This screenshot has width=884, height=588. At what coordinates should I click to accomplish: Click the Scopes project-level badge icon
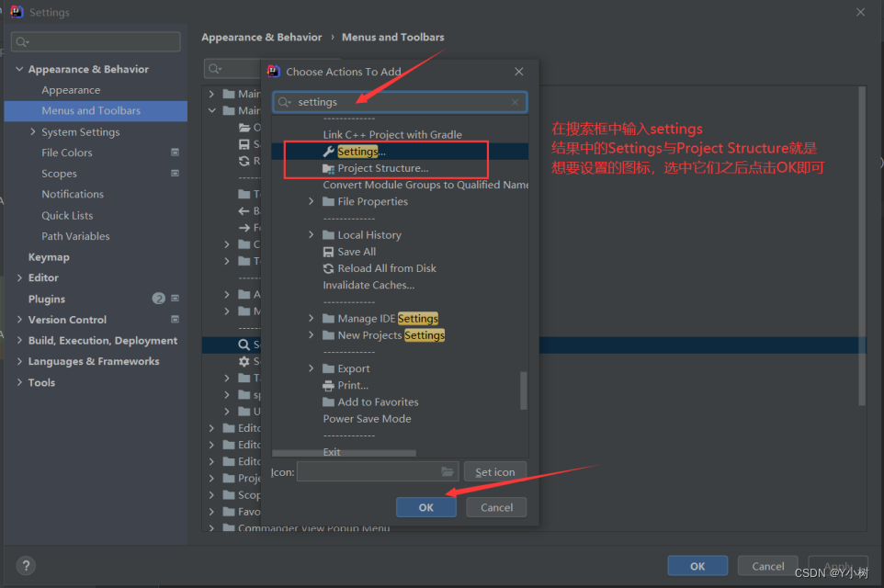coord(176,173)
